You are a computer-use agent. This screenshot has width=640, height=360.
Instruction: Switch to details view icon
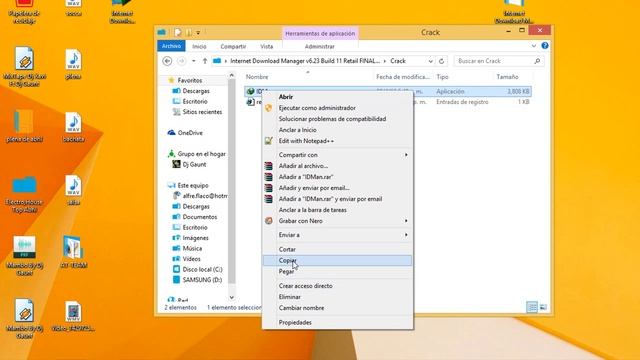click(532, 307)
